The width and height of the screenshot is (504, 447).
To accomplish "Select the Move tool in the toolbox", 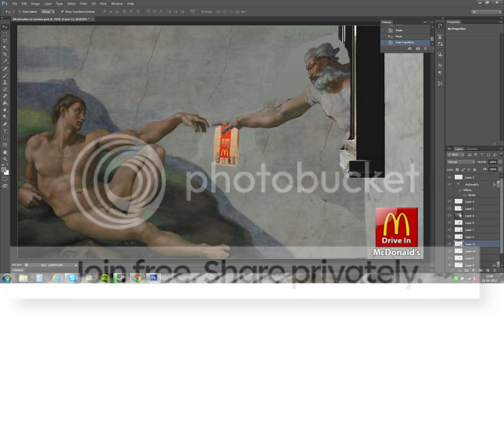I will (5, 27).
